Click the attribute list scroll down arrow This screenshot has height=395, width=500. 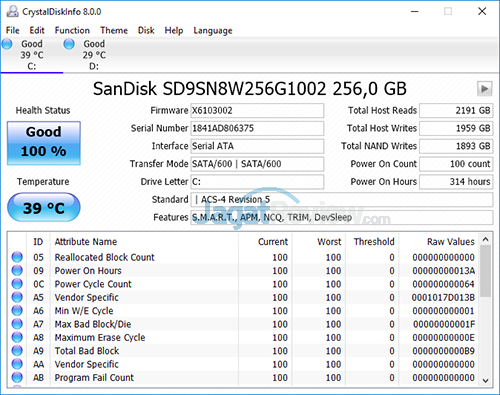coord(486,380)
